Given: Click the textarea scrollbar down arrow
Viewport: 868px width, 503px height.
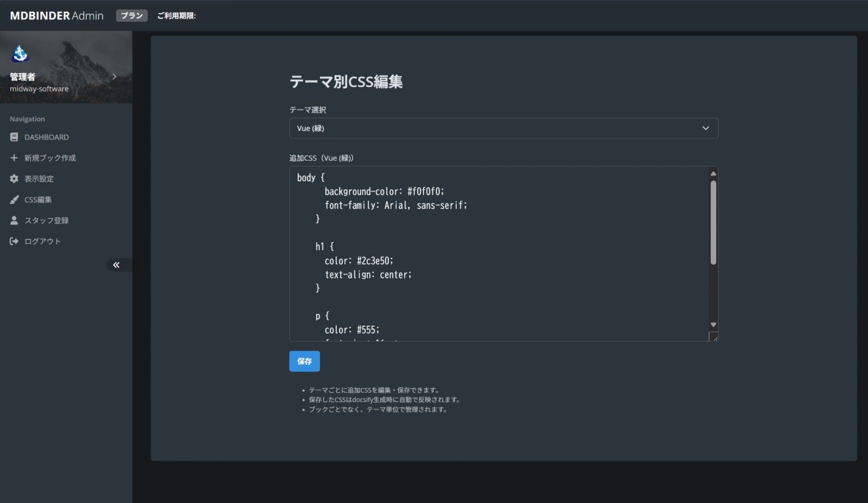Looking at the screenshot, I should click(x=713, y=324).
